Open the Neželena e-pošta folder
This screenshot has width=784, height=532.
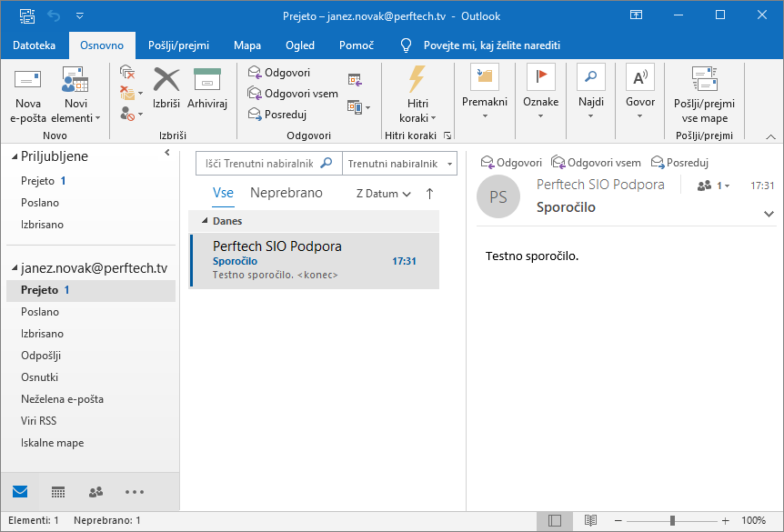(x=62, y=399)
